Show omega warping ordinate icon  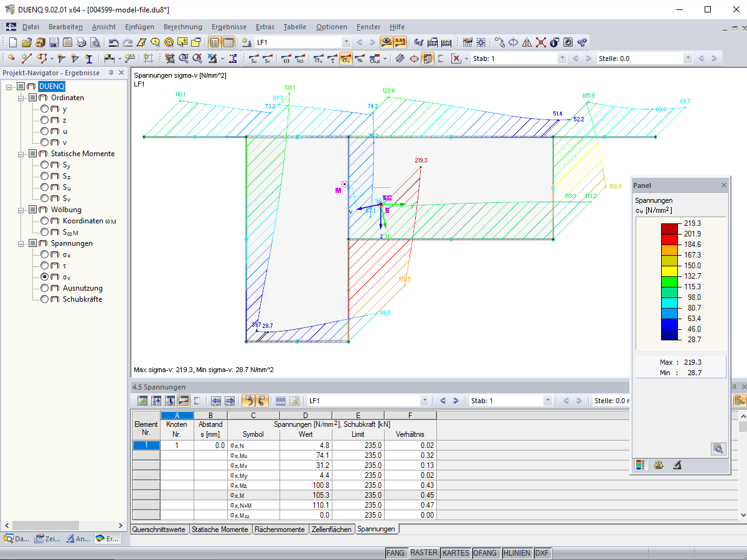(x=286, y=58)
